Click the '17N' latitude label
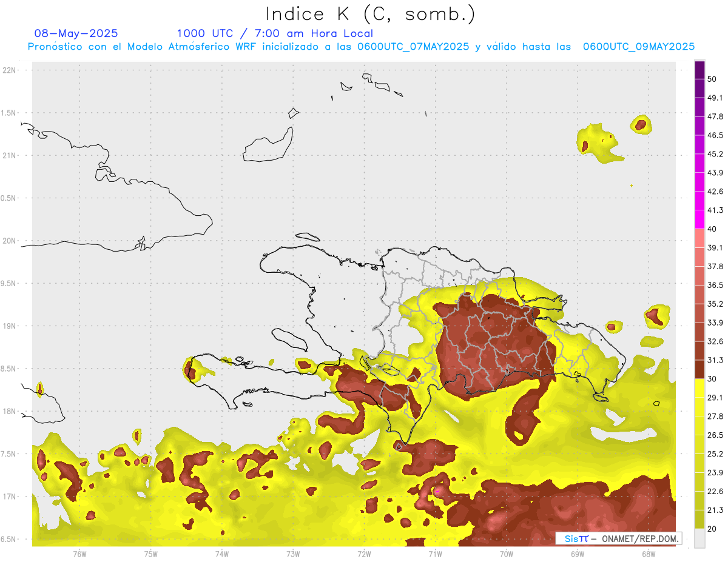 coord(10,497)
